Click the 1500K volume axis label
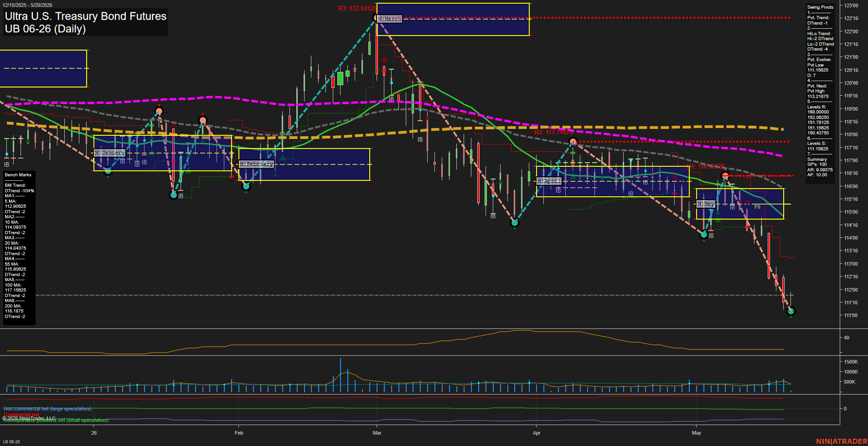 [x=851, y=362]
